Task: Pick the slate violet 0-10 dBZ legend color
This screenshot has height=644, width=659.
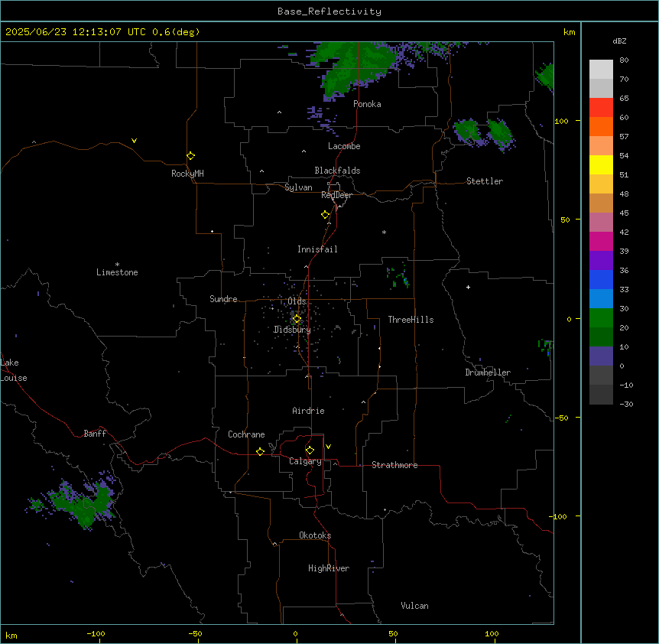Action: click(601, 356)
